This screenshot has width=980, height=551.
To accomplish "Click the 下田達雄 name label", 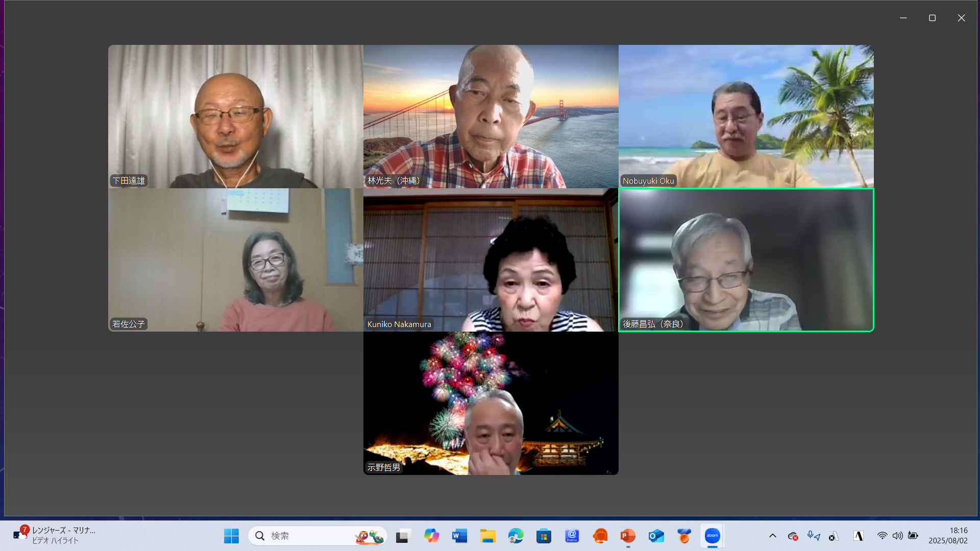I will pyautogui.click(x=129, y=181).
